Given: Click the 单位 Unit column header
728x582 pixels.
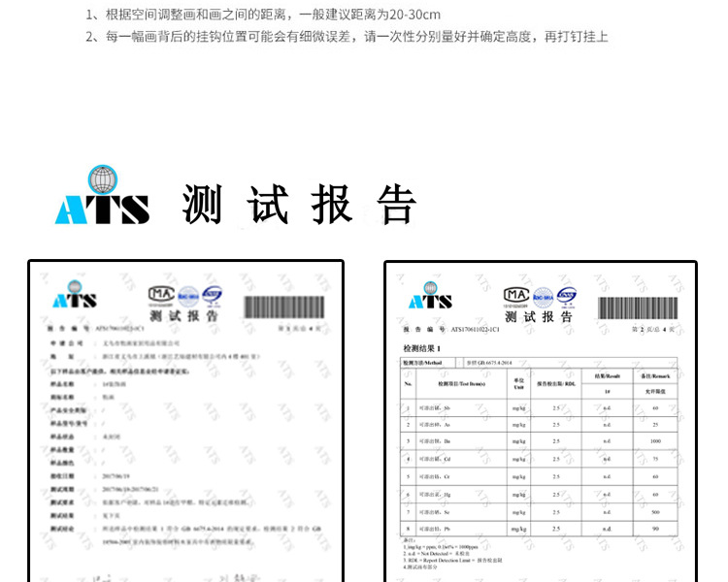Looking at the screenshot, I should [518, 384].
